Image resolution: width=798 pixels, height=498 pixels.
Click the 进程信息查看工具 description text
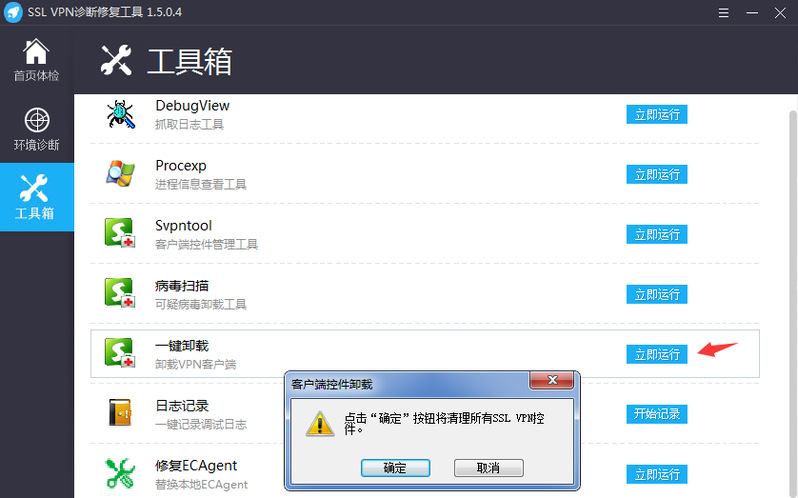(201, 184)
